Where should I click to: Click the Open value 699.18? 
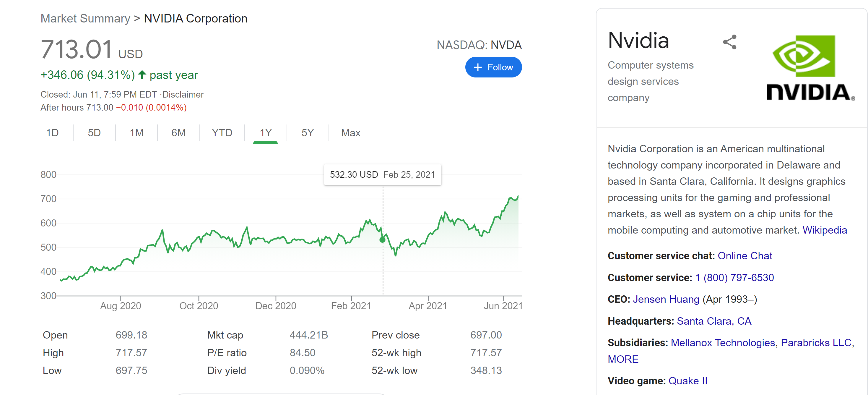pos(131,335)
